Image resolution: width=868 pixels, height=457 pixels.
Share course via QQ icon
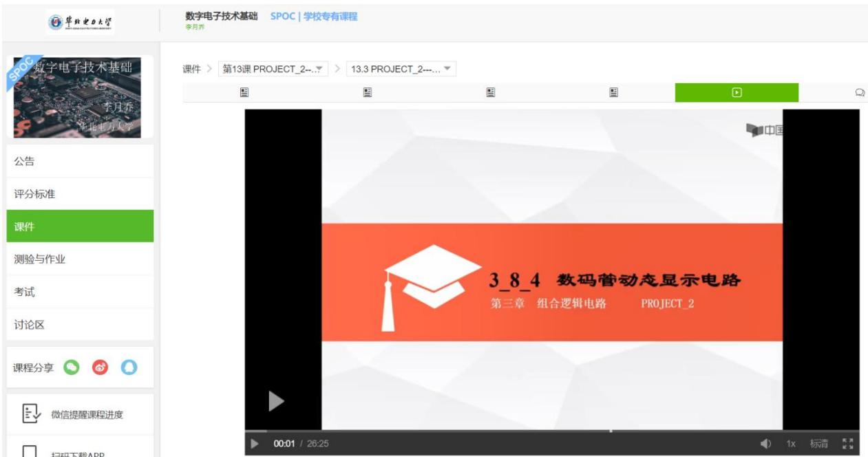[x=129, y=368]
